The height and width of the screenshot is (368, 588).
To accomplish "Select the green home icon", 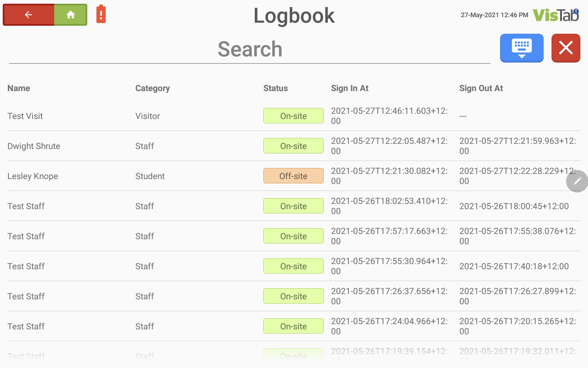I will 71,14.
